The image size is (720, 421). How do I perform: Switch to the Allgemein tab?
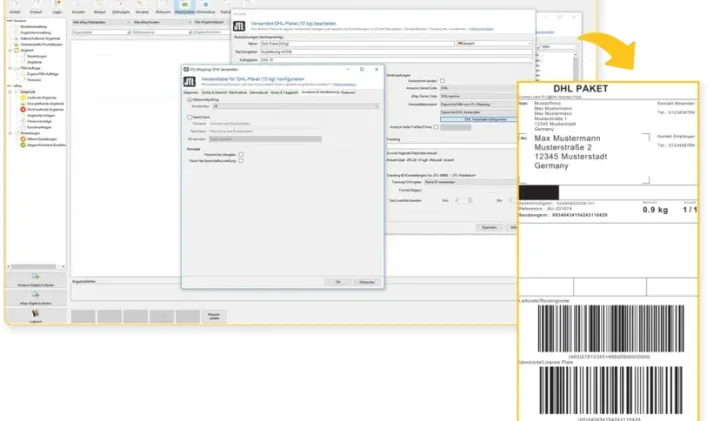[191, 93]
